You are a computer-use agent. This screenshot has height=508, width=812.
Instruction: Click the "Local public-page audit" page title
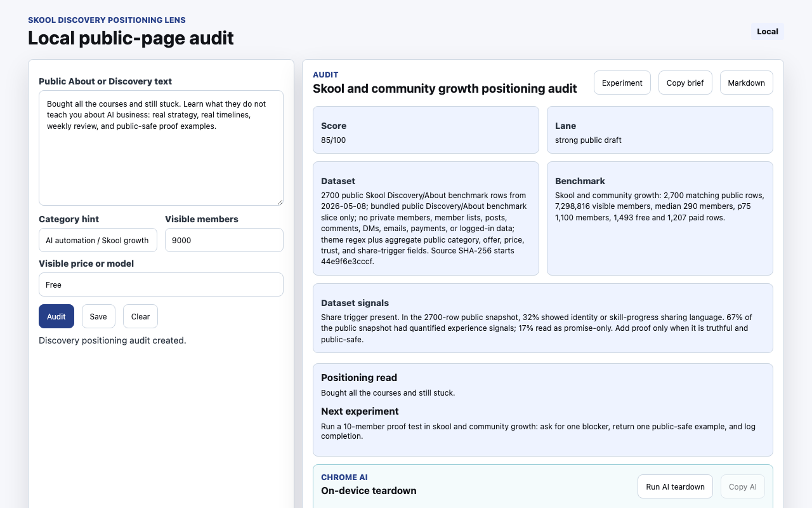pos(131,38)
